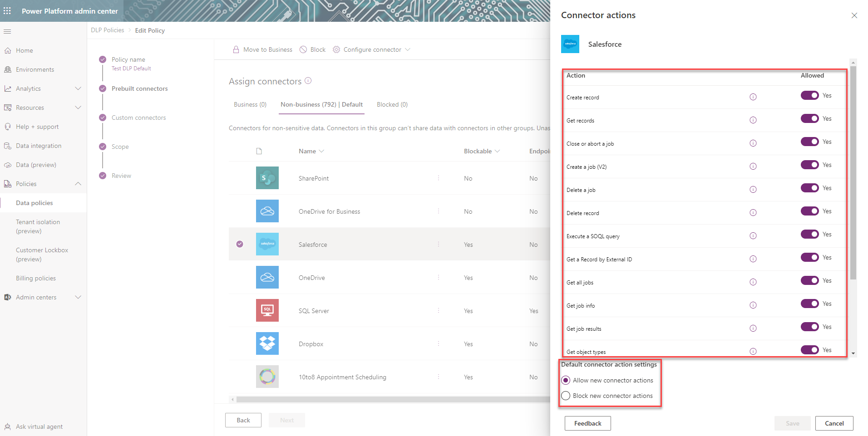Disable the Delete a job action
This screenshot has width=868, height=436.
810,188
